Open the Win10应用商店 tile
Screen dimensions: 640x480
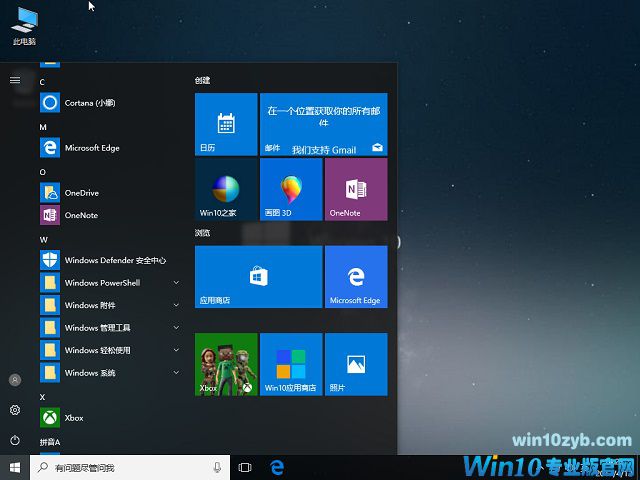(291, 365)
